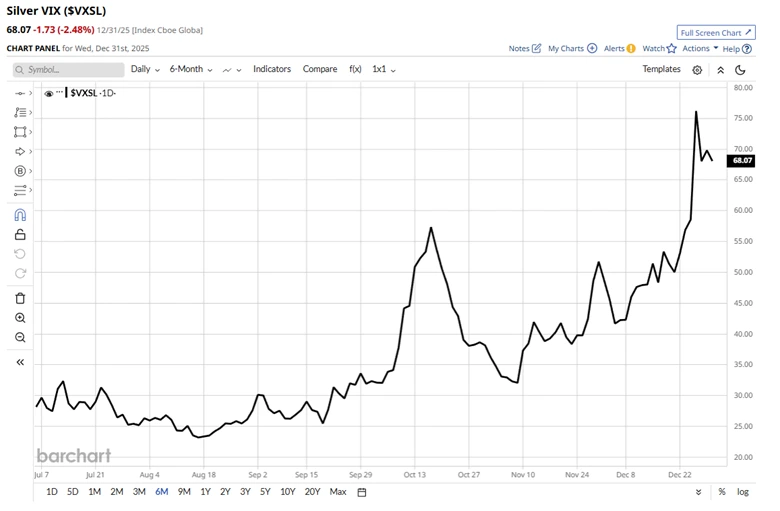This screenshot has width=780, height=511.
Task: Open the 1x1 grid layout dropdown
Action: coord(384,69)
